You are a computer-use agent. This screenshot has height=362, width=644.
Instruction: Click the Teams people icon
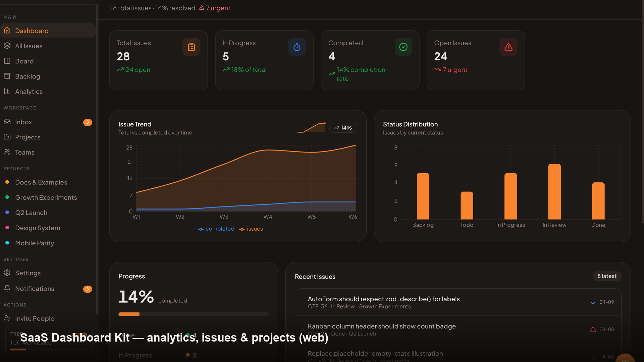coord(7,152)
